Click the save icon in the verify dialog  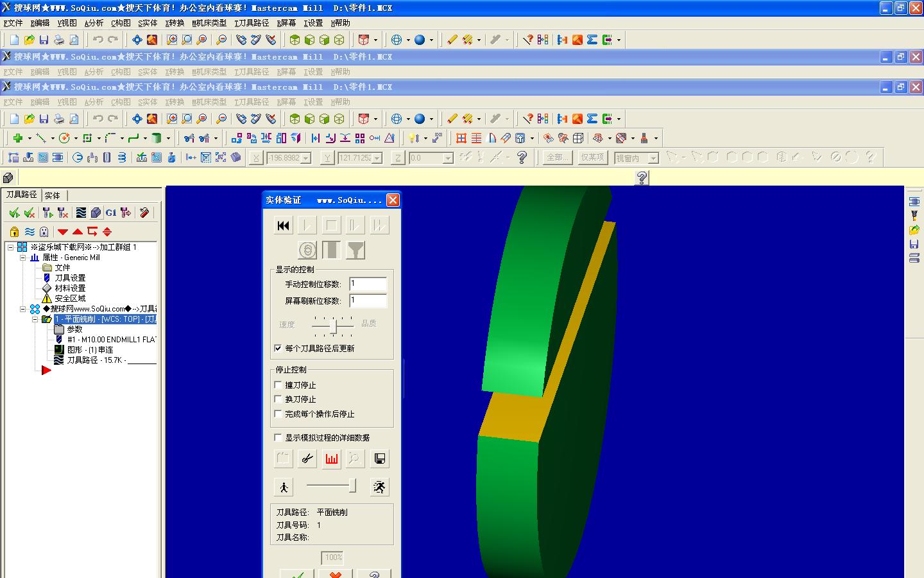pos(380,459)
